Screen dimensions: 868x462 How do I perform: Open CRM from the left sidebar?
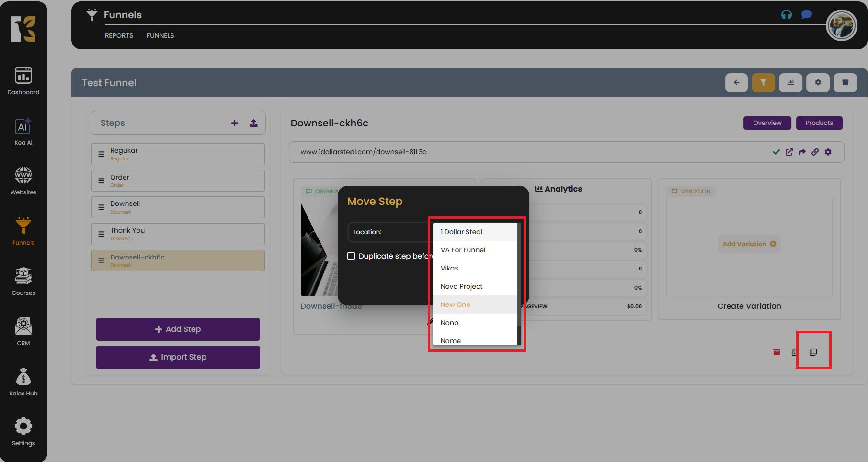(x=23, y=332)
